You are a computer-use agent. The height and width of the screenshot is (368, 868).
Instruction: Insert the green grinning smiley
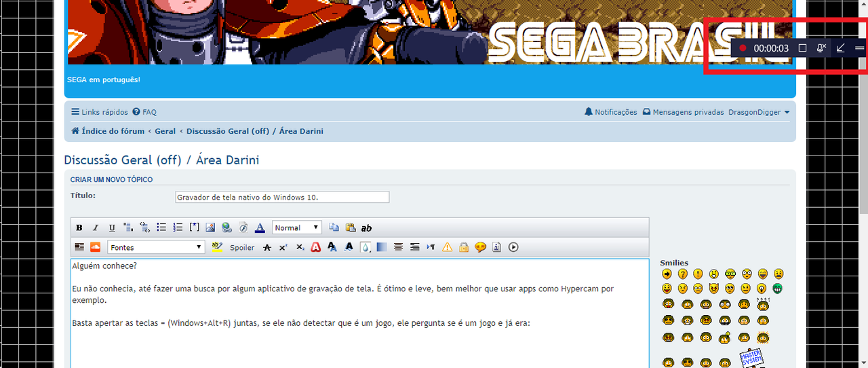click(x=777, y=288)
